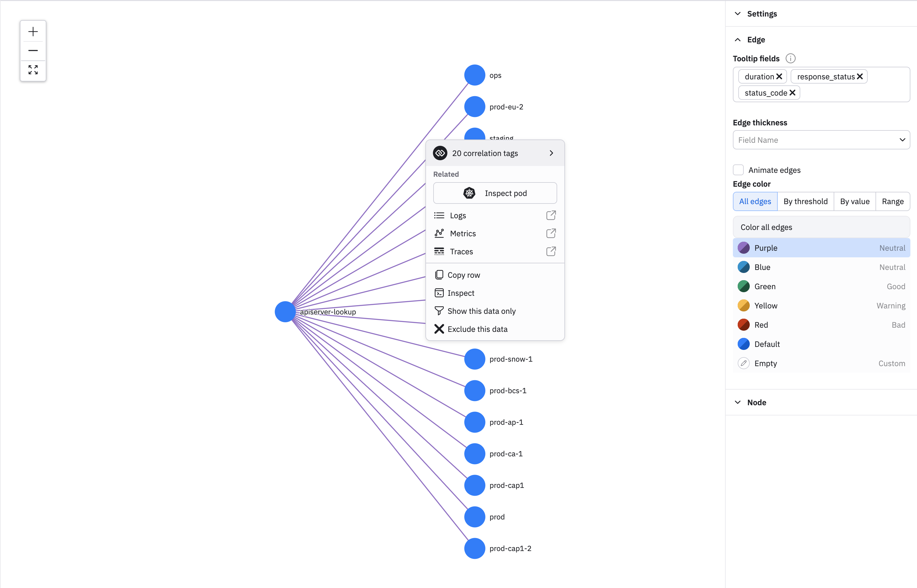Open the Edge thickness Field Name dropdown

point(821,140)
